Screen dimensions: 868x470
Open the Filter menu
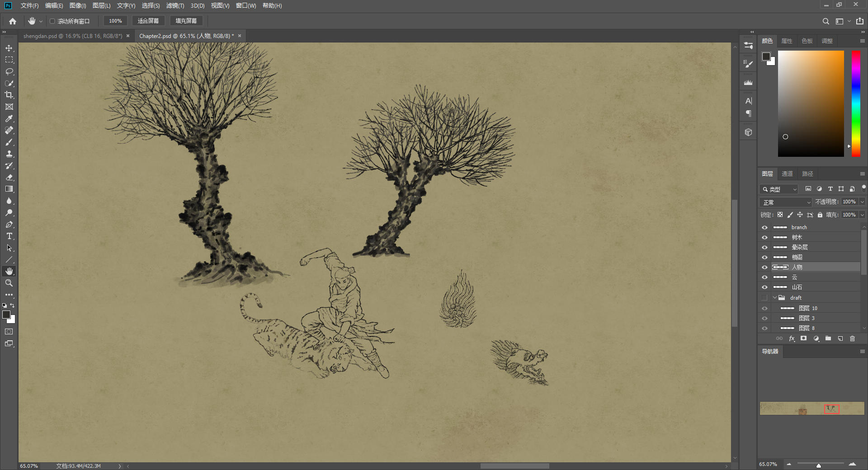tap(175, 5)
